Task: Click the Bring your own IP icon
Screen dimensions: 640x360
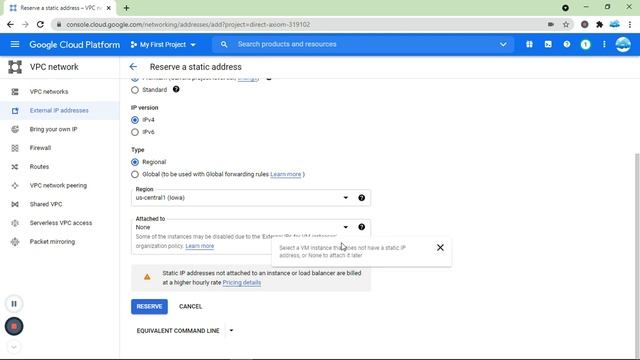Action: pyautogui.click(x=15, y=129)
